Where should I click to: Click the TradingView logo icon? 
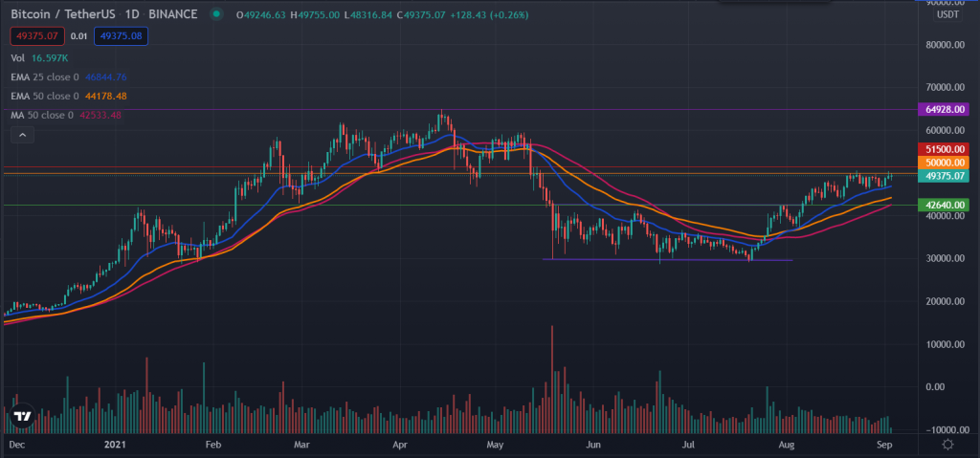coord(23,416)
